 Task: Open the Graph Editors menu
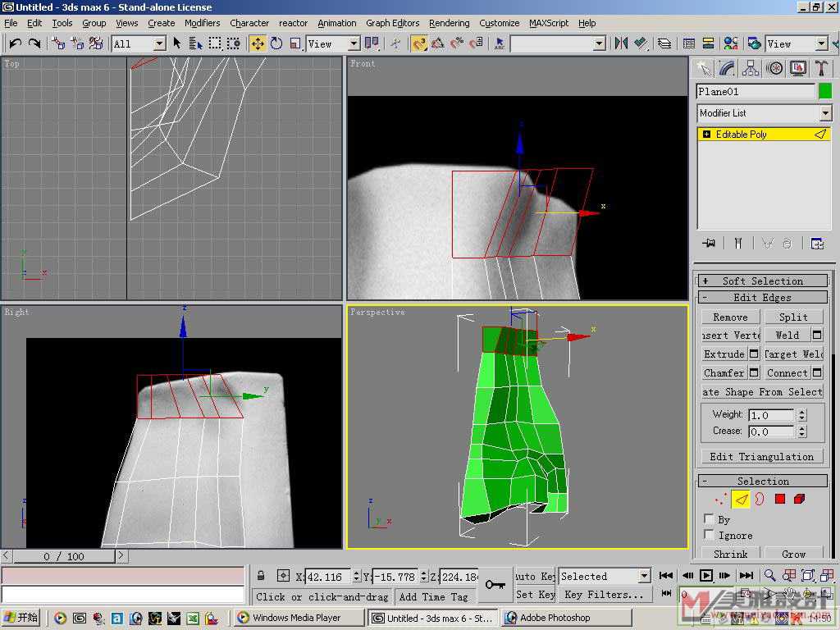[392, 23]
